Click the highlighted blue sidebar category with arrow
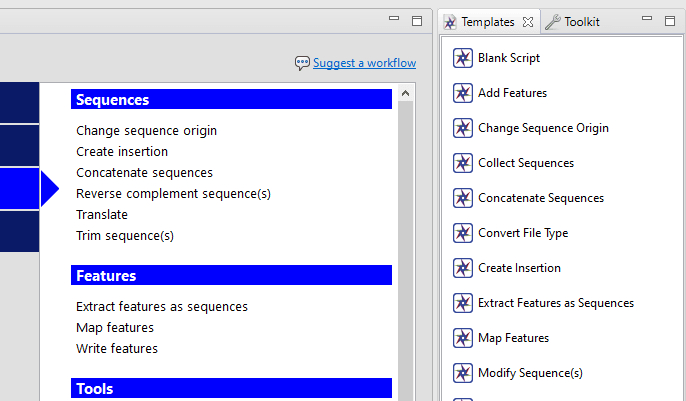Viewport: 686px width, 401px height. click(x=29, y=189)
